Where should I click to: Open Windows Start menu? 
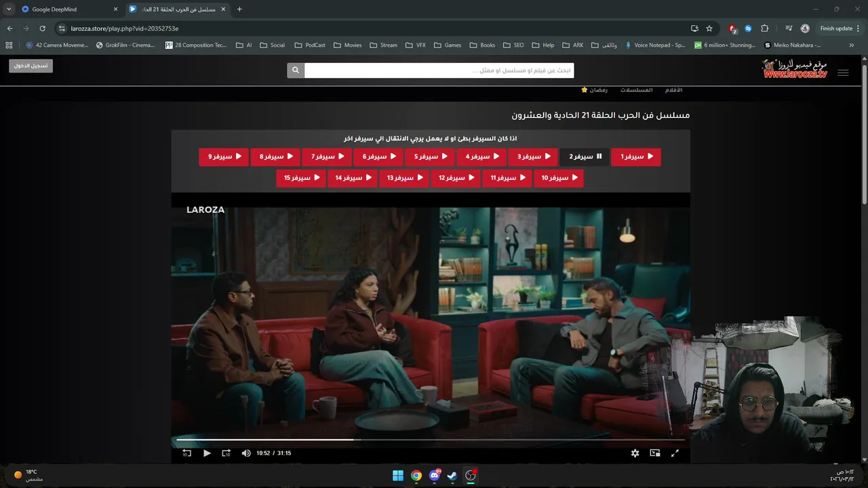pos(398,475)
